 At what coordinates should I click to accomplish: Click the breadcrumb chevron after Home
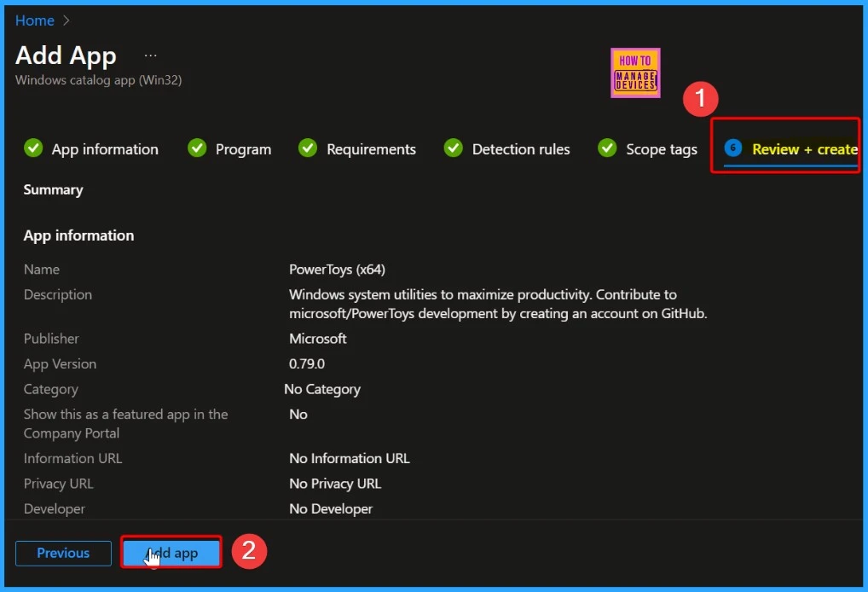tap(67, 20)
